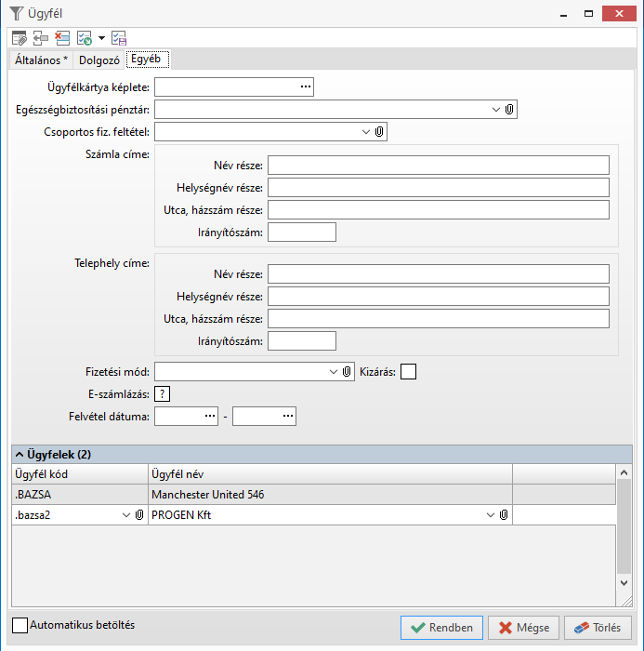
Task: Expand the Egészségbiztosítási pénztár dropdown
Action: [x=496, y=109]
